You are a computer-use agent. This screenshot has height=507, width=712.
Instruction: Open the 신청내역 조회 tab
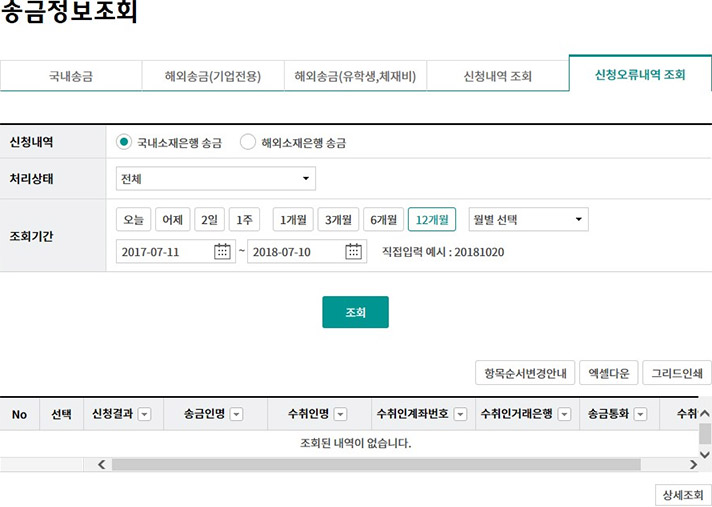[x=497, y=76]
